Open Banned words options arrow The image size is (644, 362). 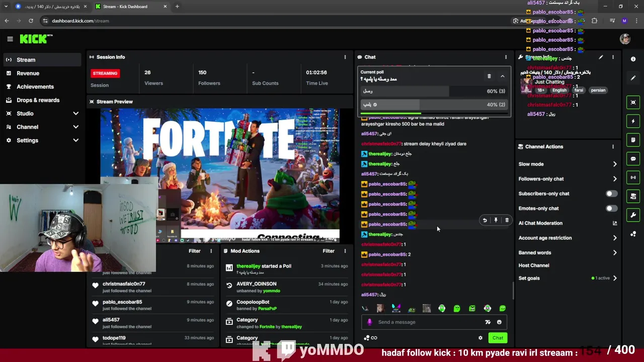(x=615, y=253)
